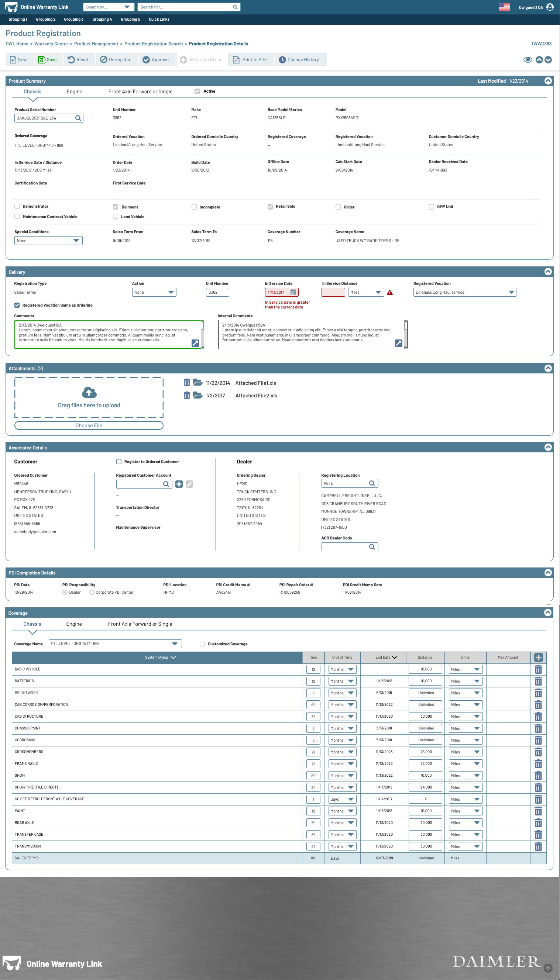Expand the Comments box with arrow icon
Image resolution: width=560 pixels, height=980 pixels.
(195, 343)
